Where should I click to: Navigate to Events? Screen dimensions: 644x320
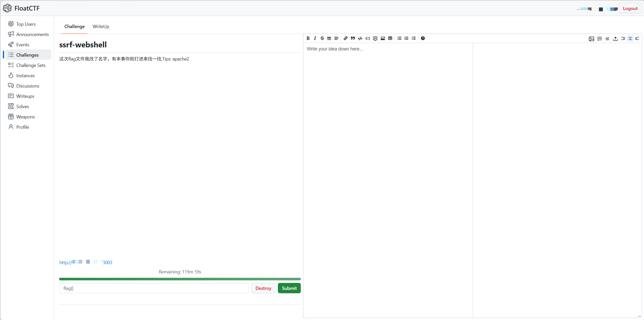(x=28, y=45)
